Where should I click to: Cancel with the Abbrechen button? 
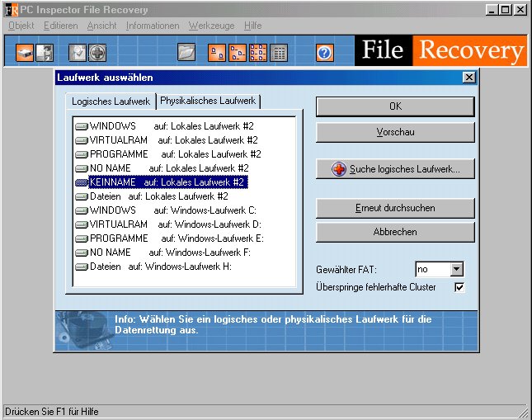395,232
